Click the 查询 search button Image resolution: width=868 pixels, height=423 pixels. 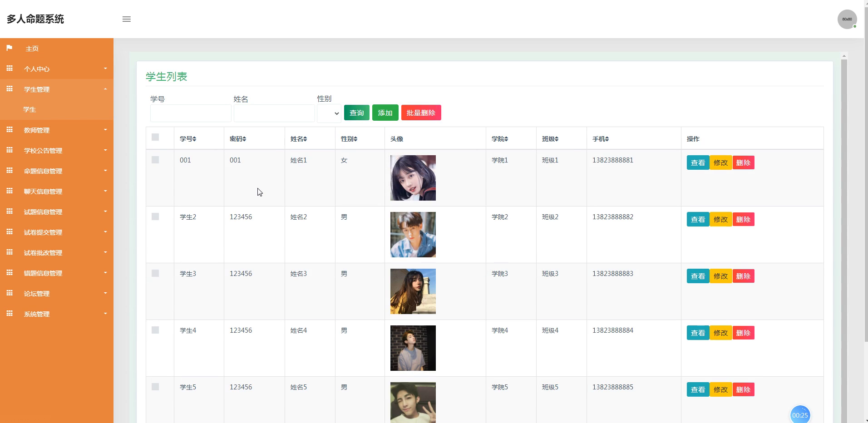(x=357, y=113)
